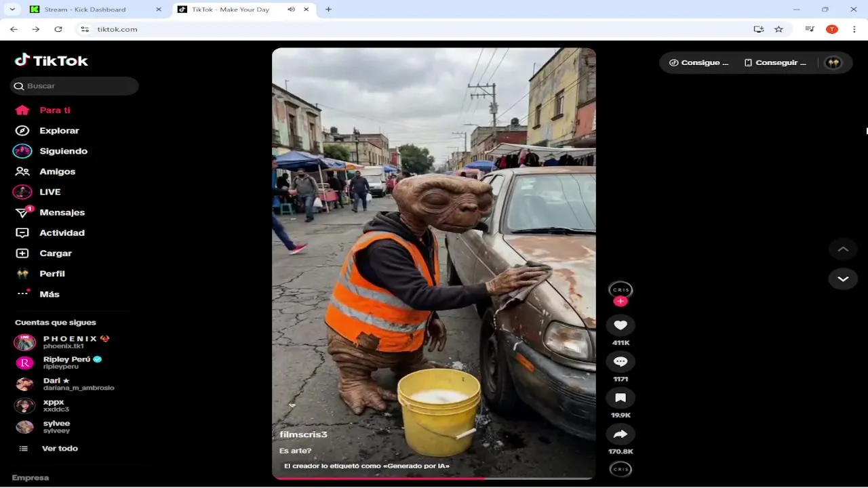Viewport: 868px width, 488px height.
Task: Select the TikTok - Make Your Day tab
Action: pos(231,9)
